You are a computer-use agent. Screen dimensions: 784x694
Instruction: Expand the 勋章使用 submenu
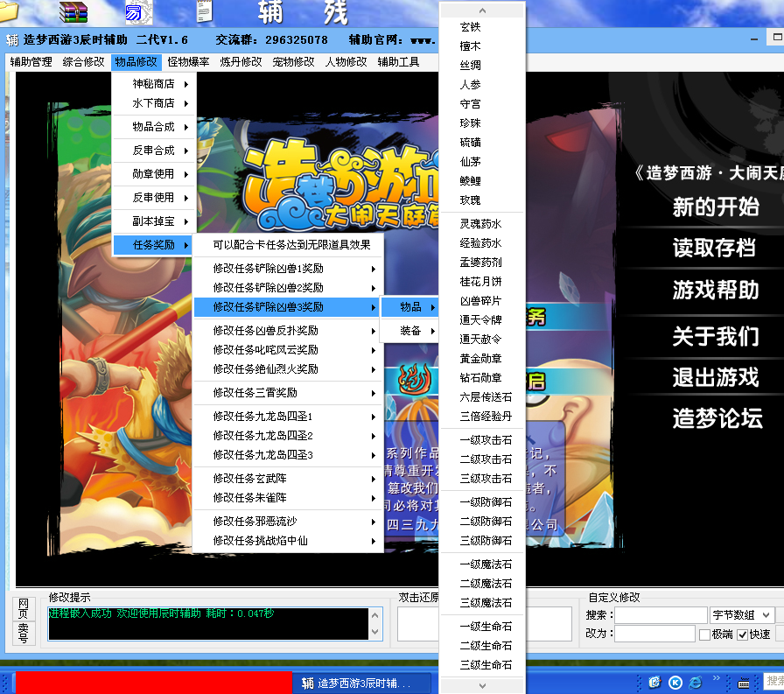(x=154, y=174)
